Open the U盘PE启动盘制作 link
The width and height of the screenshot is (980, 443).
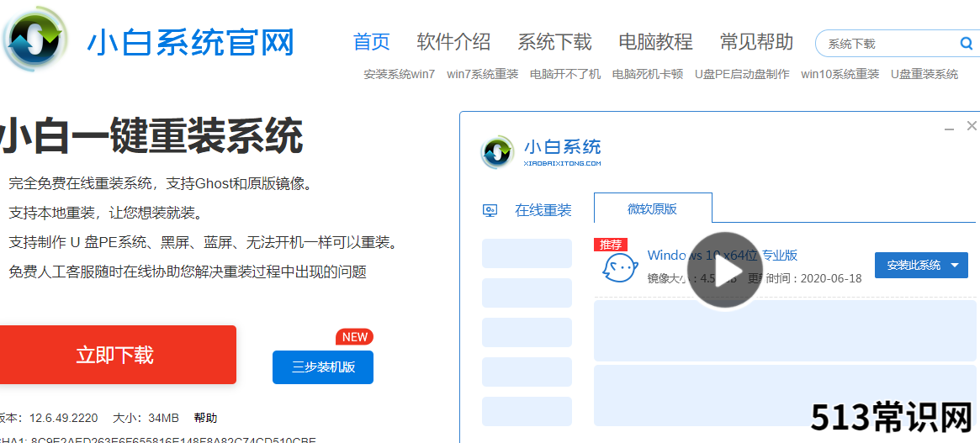click(x=742, y=74)
